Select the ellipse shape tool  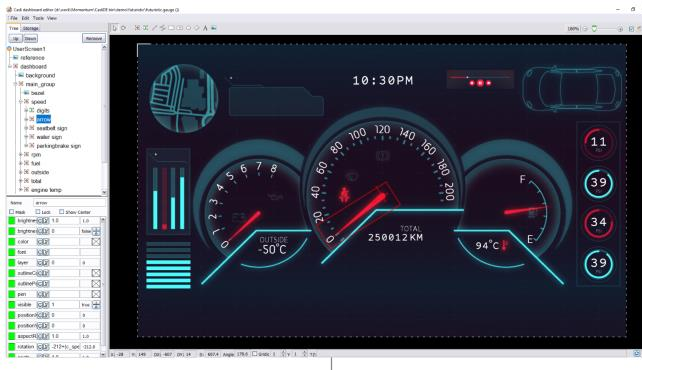point(188,28)
